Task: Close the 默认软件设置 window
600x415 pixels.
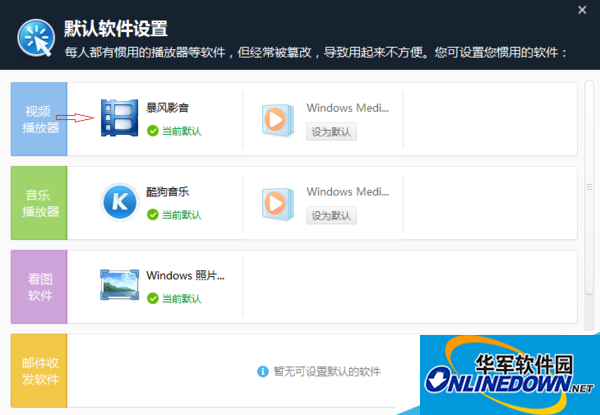Action: [582, 10]
